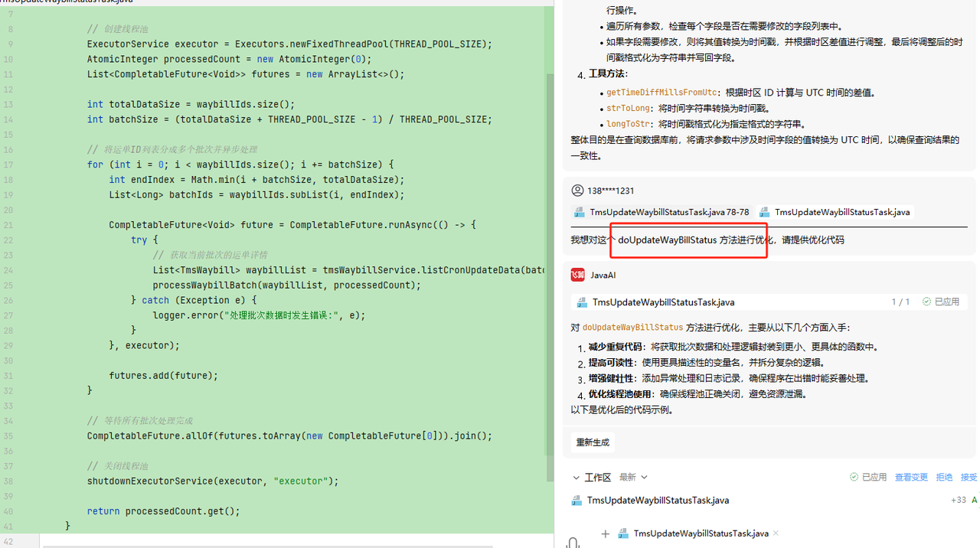The width and height of the screenshot is (980, 548).
Task: Click the shutdownExecutorService call on line 38
Action: click(213, 481)
